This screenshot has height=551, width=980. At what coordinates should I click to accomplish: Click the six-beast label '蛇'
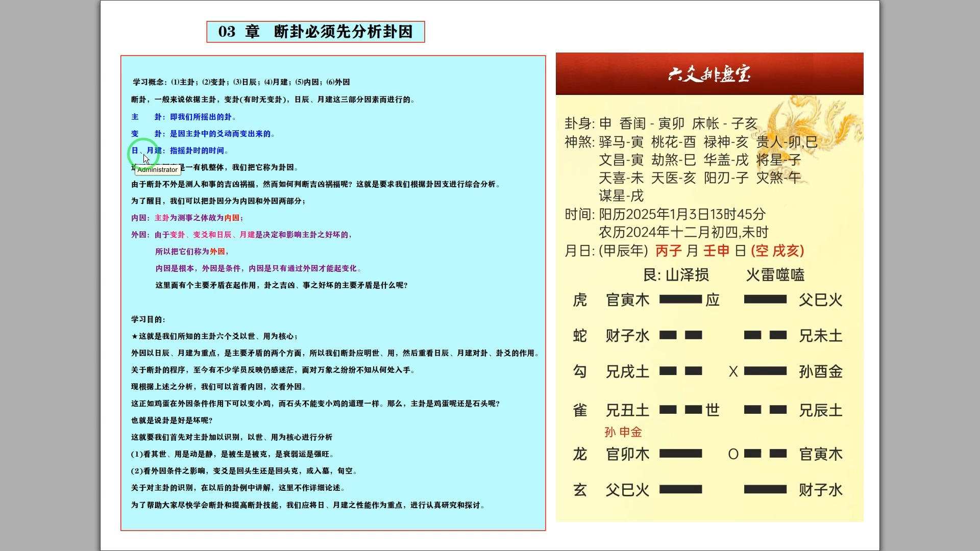click(x=580, y=336)
